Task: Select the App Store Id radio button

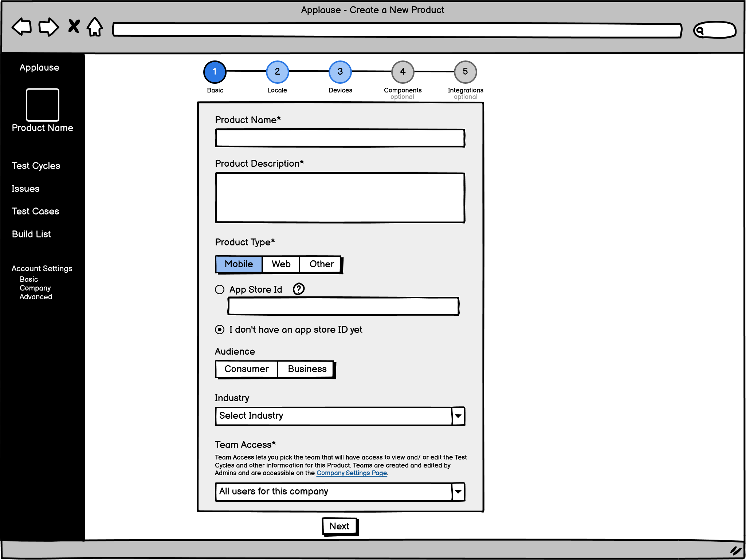Action: click(220, 290)
